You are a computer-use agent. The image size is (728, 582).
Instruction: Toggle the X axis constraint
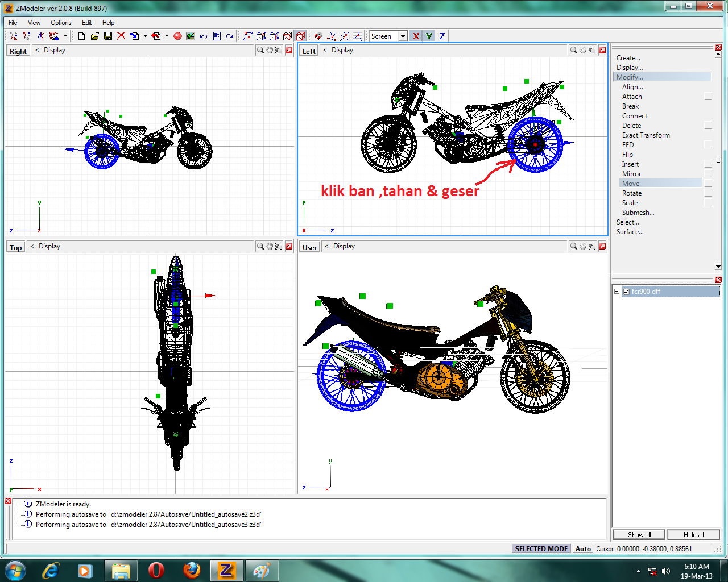point(416,36)
